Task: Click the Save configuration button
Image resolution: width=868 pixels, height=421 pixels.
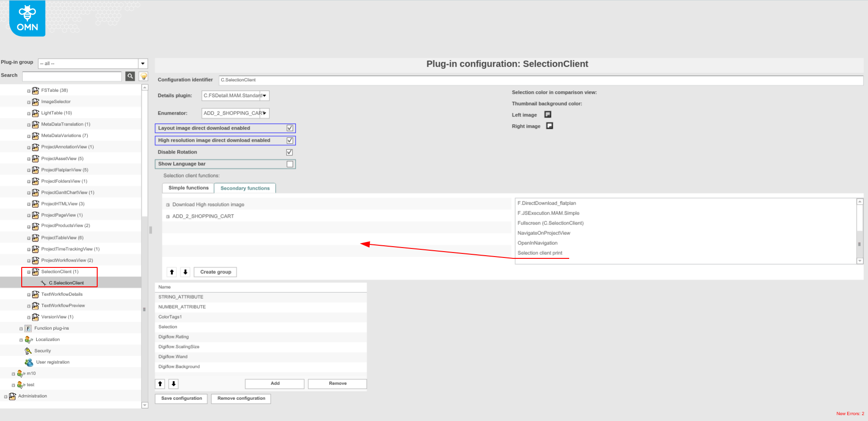Action: [x=181, y=399]
